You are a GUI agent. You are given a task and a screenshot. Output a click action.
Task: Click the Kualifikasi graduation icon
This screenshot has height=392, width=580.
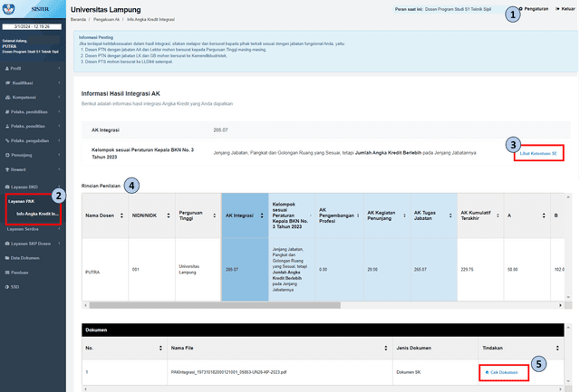(x=8, y=83)
